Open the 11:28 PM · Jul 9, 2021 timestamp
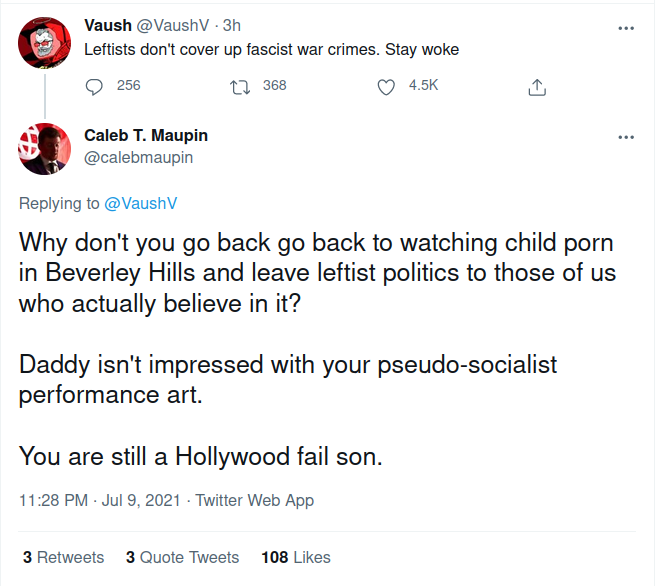 pos(99,500)
